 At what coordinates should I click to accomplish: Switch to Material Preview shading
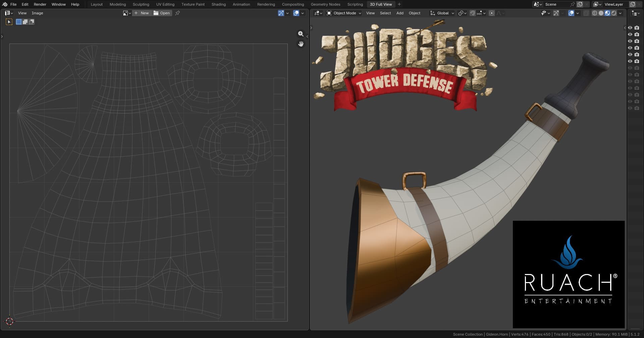point(607,13)
